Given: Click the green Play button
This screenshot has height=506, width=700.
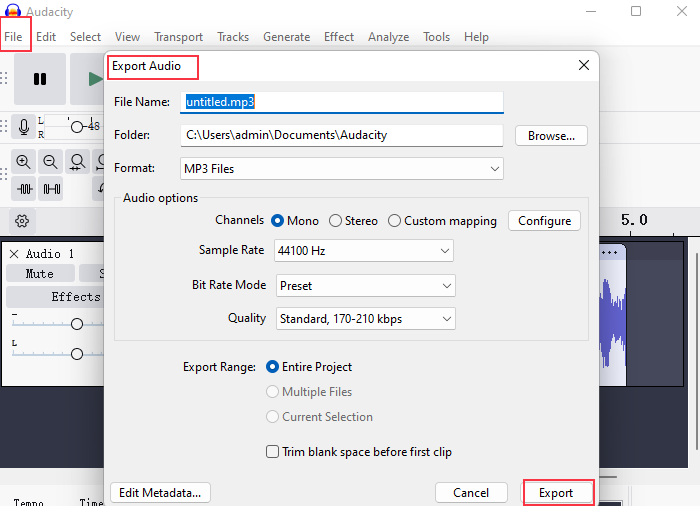Looking at the screenshot, I should (88, 79).
